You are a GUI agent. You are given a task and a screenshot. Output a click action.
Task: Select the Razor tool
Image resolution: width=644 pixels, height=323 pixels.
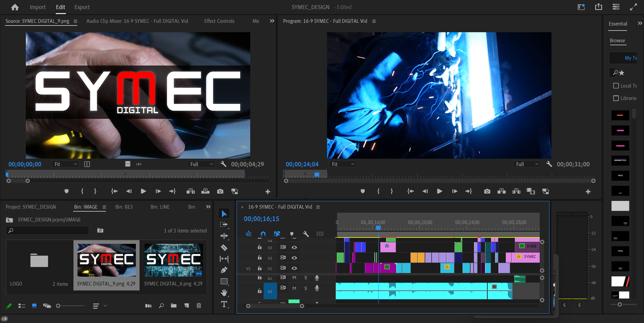[x=224, y=248]
